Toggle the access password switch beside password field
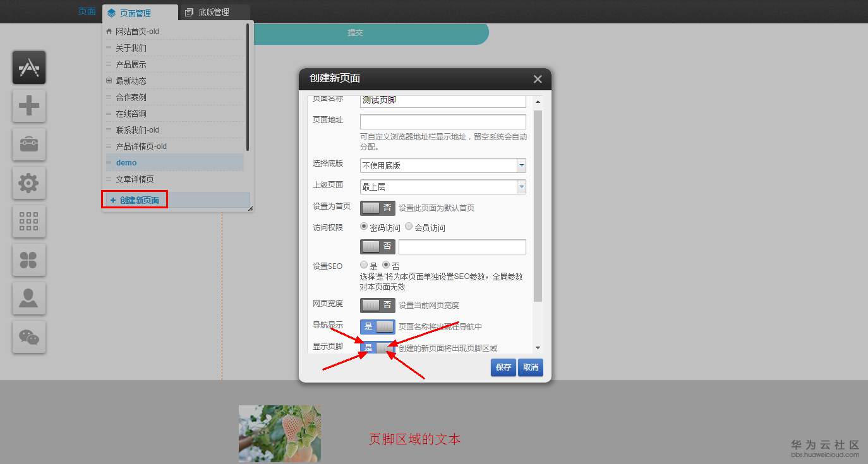The image size is (868, 464). tap(378, 246)
